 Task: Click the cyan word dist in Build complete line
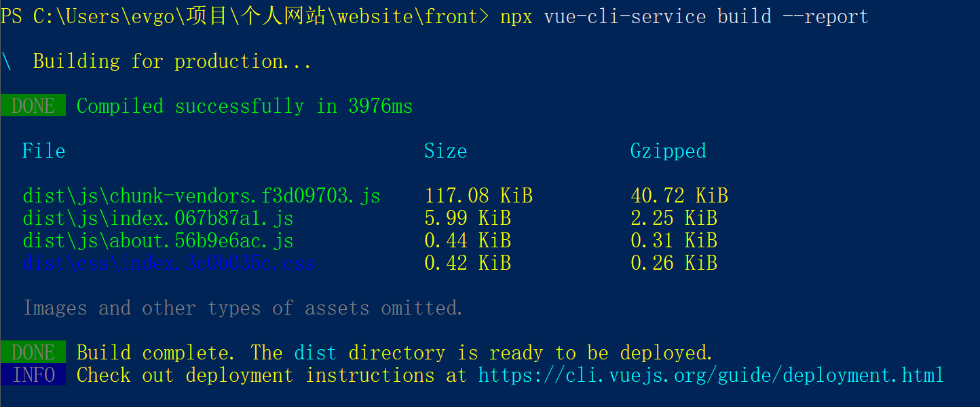point(315,353)
